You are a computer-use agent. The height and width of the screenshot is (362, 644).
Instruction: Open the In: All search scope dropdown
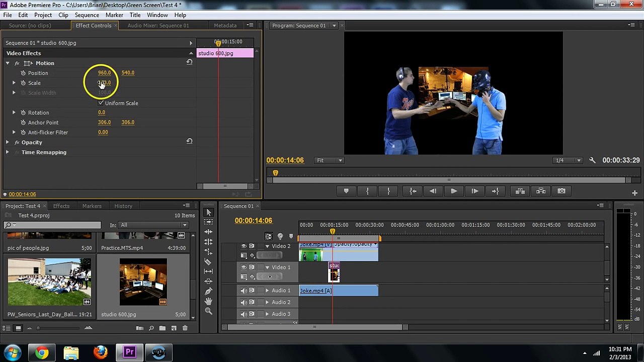(x=153, y=225)
